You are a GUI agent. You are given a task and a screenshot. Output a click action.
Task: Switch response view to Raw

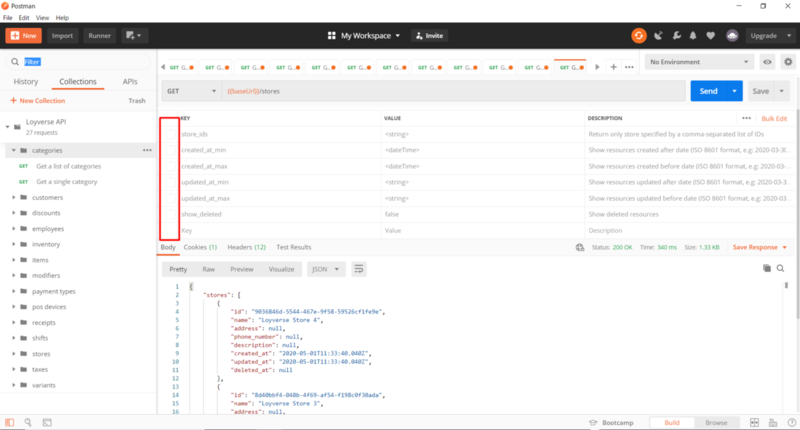click(208, 269)
